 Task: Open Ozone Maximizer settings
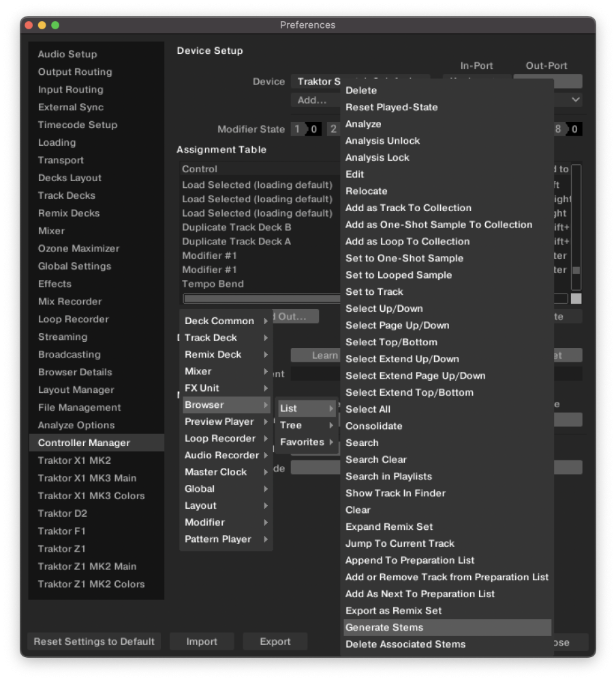(97, 249)
